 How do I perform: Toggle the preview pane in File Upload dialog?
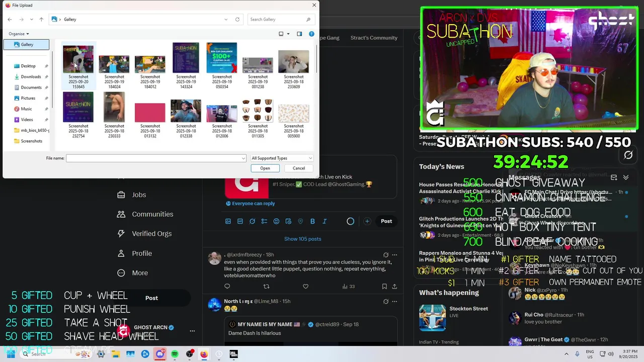pyautogui.click(x=299, y=34)
